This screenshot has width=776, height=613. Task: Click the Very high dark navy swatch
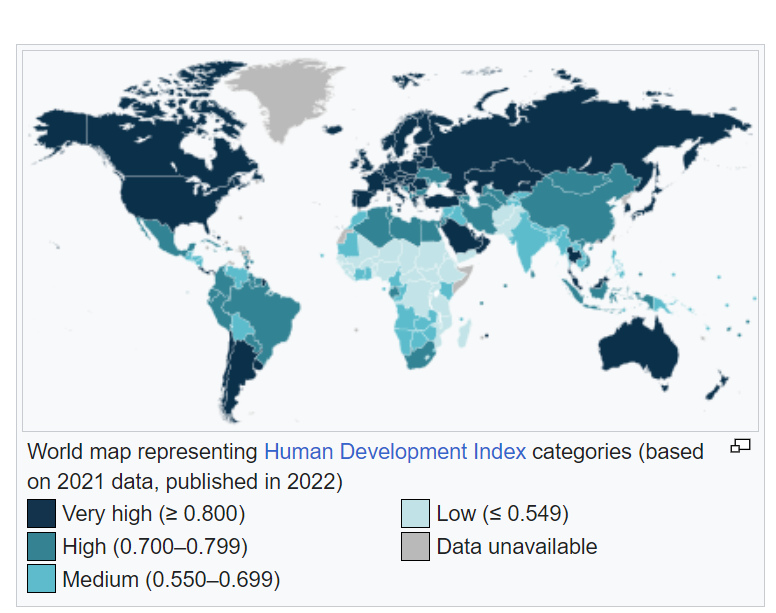(x=42, y=514)
